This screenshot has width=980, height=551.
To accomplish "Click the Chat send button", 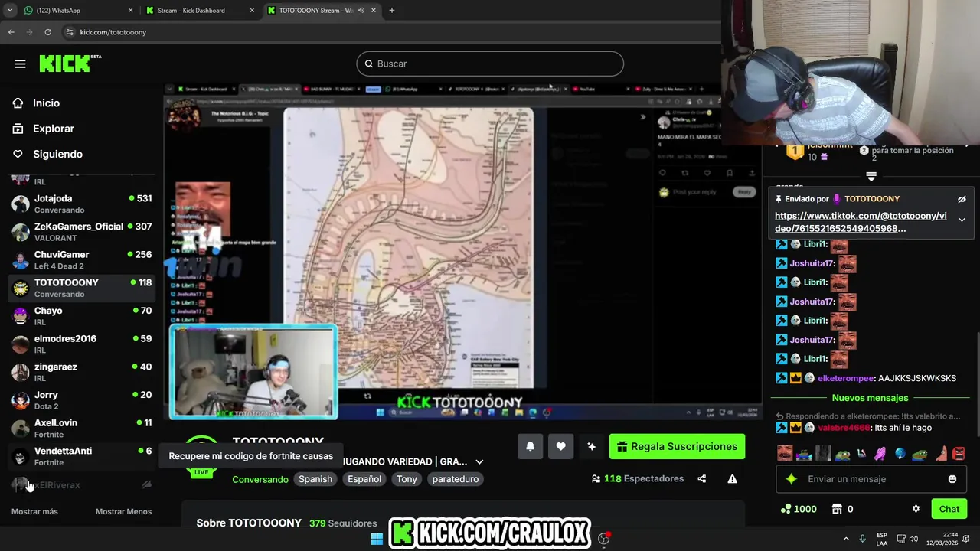I will (949, 509).
